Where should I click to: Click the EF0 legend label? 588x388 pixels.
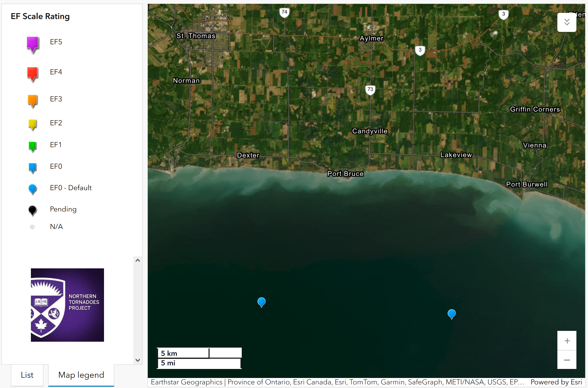coord(56,166)
